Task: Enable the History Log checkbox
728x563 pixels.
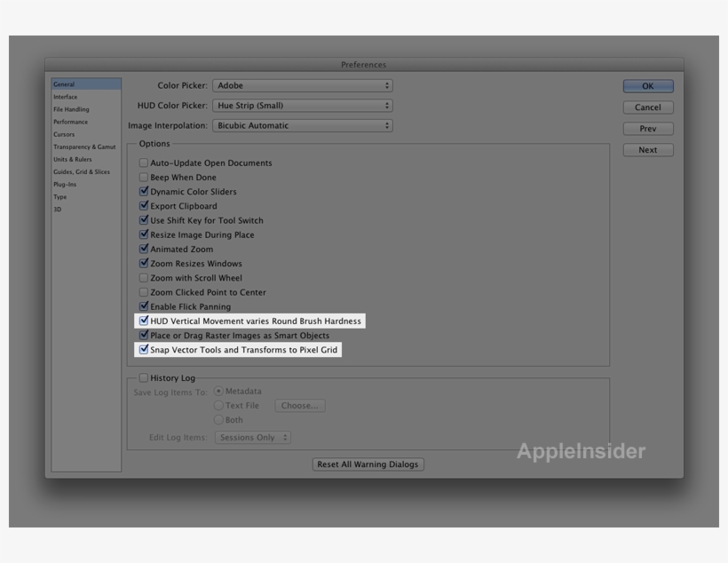Action: (144, 377)
